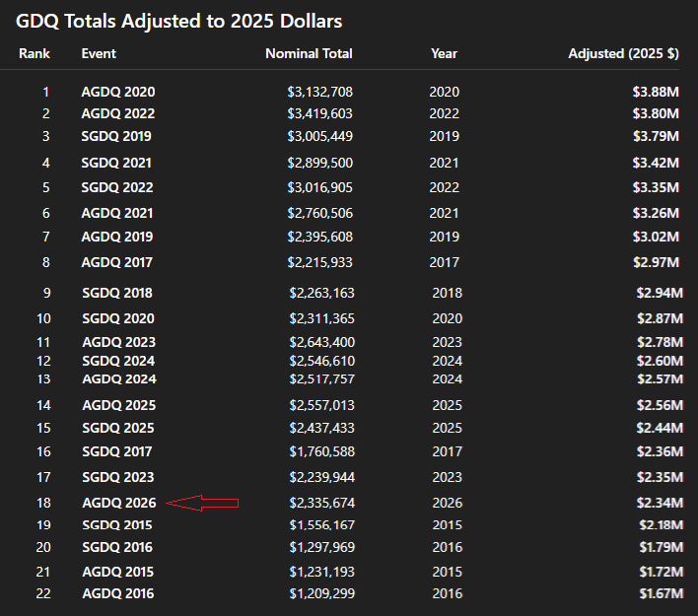Click nominal total $2,546,610
This screenshot has height=616, width=698.
pyautogui.click(x=322, y=361)
